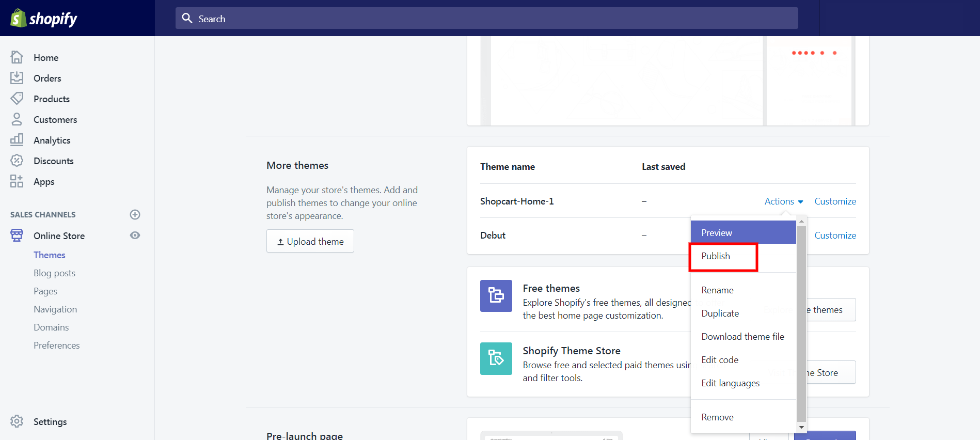Click Customize link for Debut theme
The width and height of the screenshot is (980, 440).
[x=835, y=235]
